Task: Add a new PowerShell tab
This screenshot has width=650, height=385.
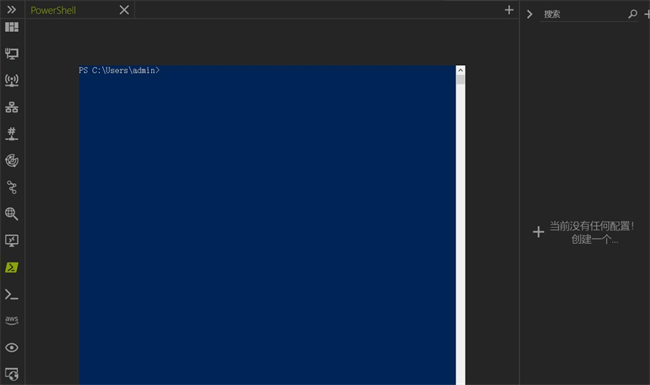Action: [509, 10]
